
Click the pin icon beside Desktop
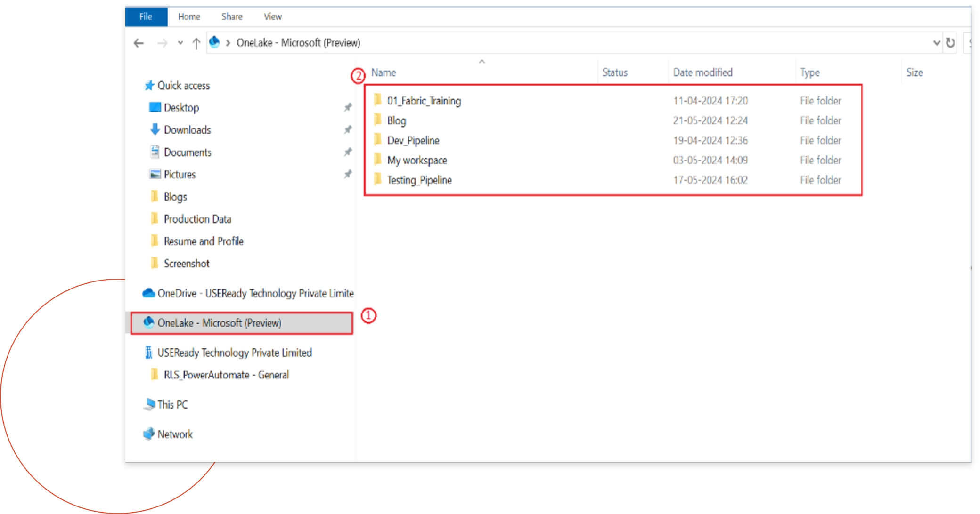click(x=348, y=107)
